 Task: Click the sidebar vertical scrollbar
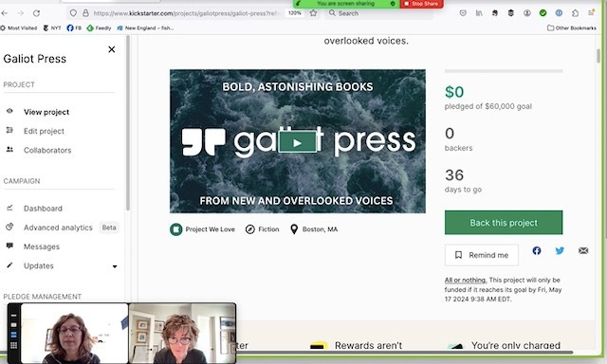pos(128,123)
